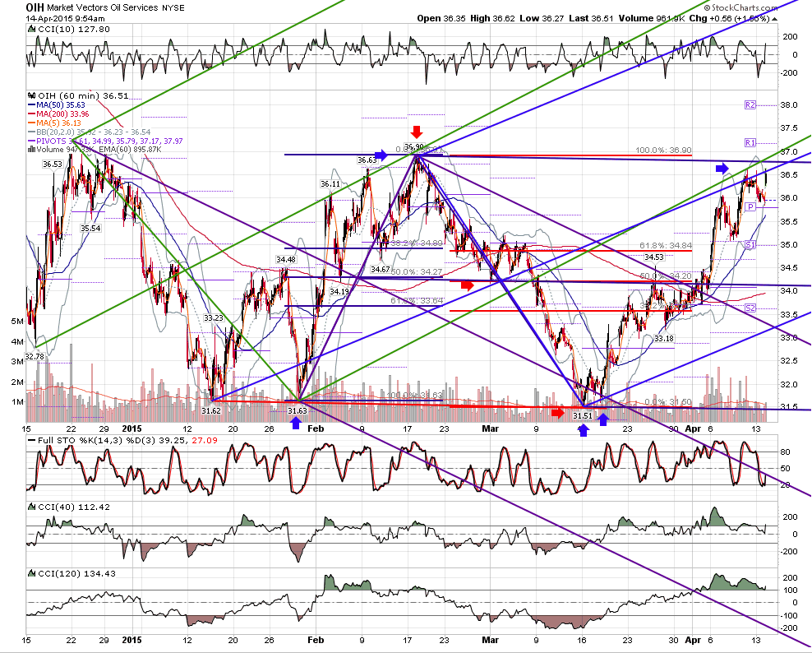
Task: Click the 61.8%: 34.84 Fibonacci label
Action: [666, 245]
